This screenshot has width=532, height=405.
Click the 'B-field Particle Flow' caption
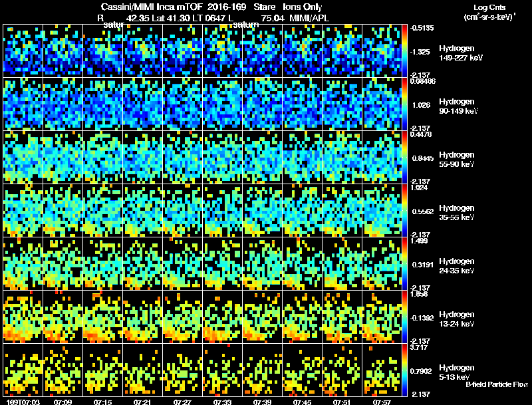497,384
